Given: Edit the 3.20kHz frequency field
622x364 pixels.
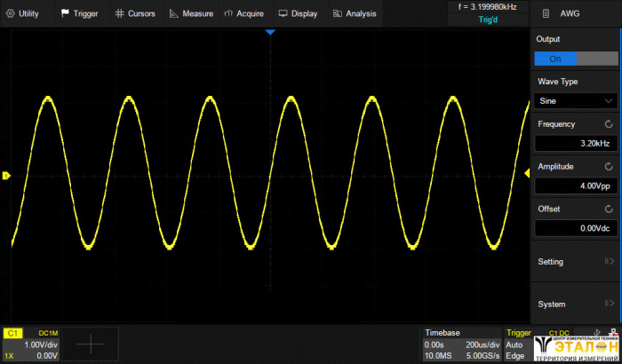Looking at the screenshot, I should [575, 144].
